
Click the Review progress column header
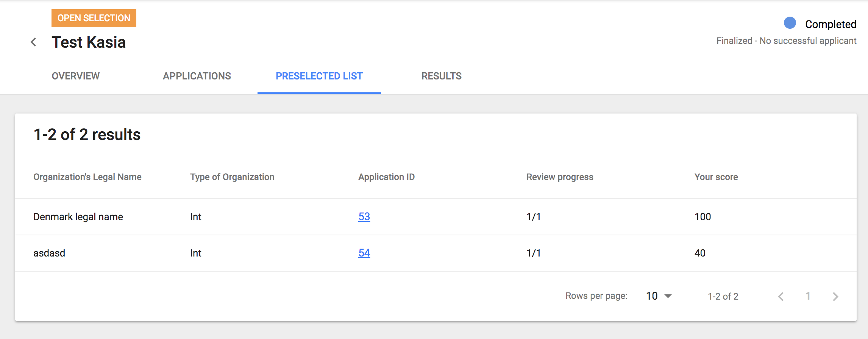(560, 177)
